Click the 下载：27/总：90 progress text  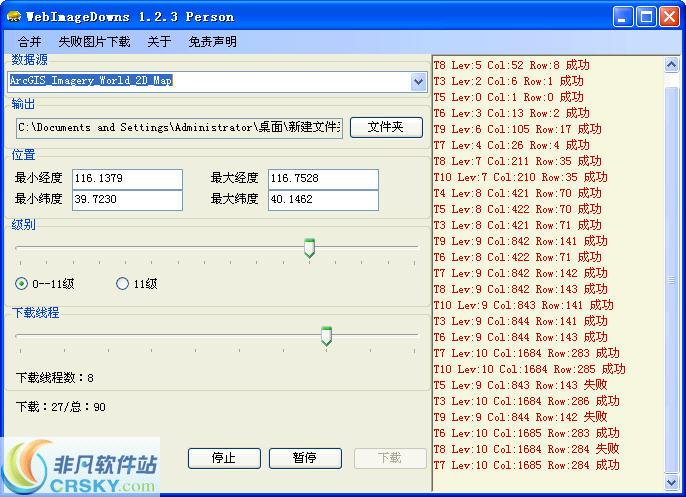[61, 407]
